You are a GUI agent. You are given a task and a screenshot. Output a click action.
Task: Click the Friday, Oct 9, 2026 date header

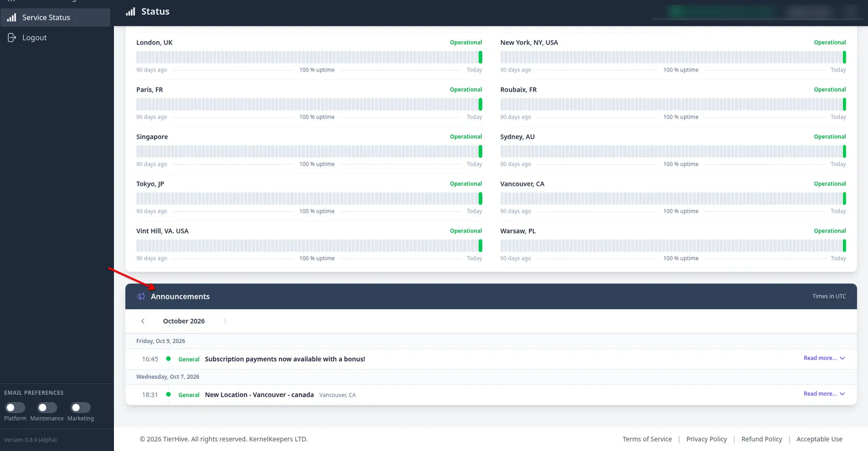click(x=161, y=342)
